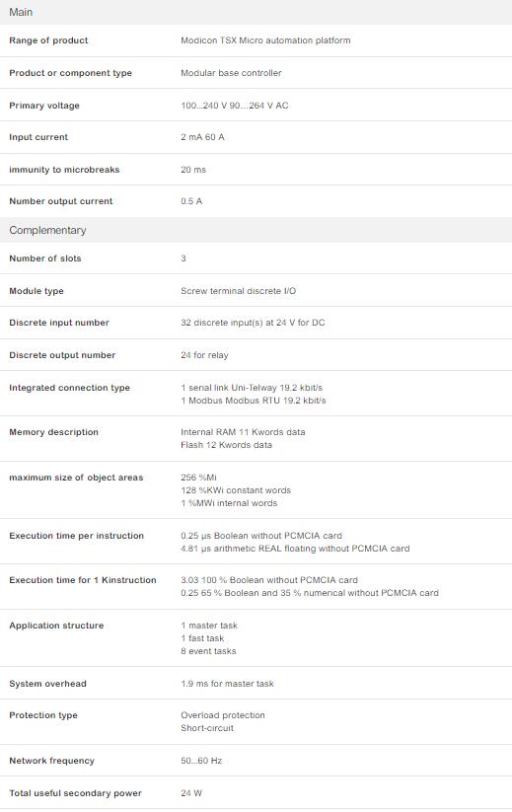512x812 pixels.
Task: Click the Primary voltage row label
Action: coord(44,106)
